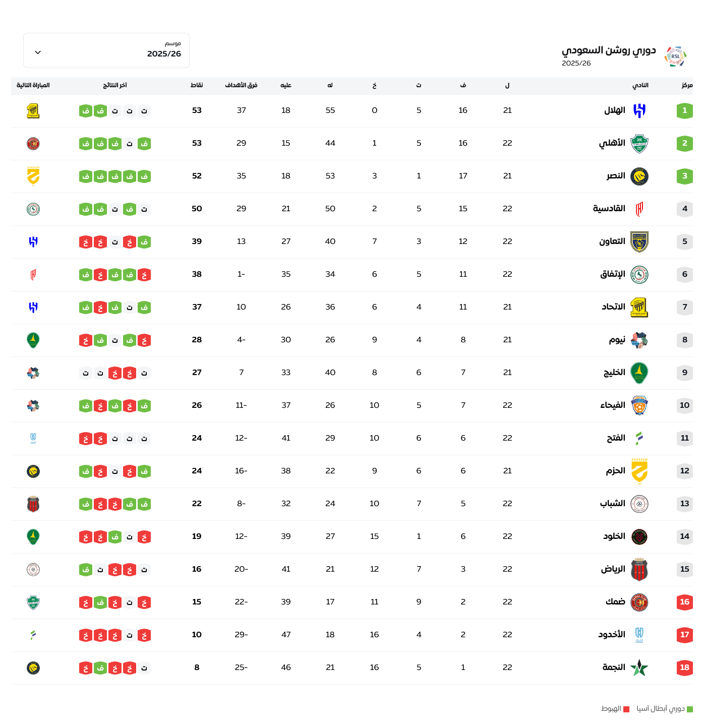Click red relegation legend square

point(626,709)
